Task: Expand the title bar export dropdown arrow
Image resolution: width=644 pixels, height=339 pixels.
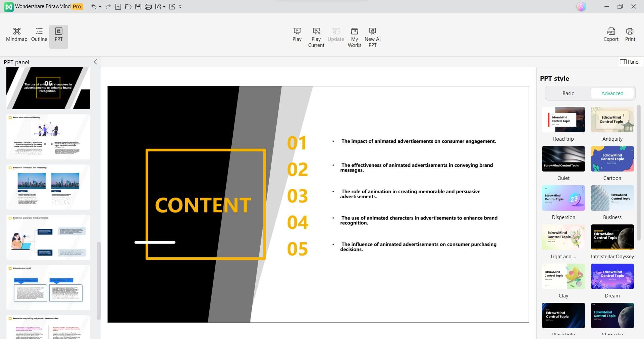Action: pyautogui.click(x=164, y=7)
